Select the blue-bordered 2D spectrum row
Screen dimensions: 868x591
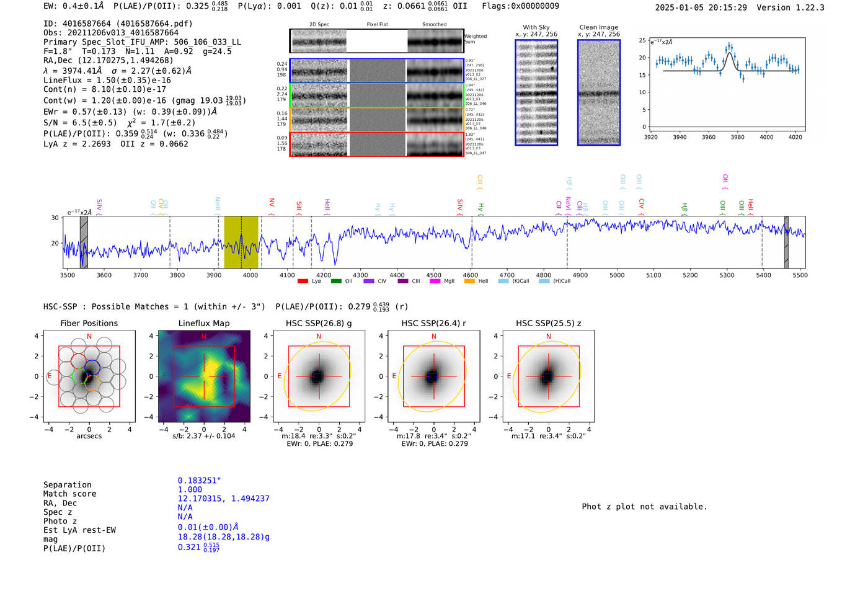point(376,71)
